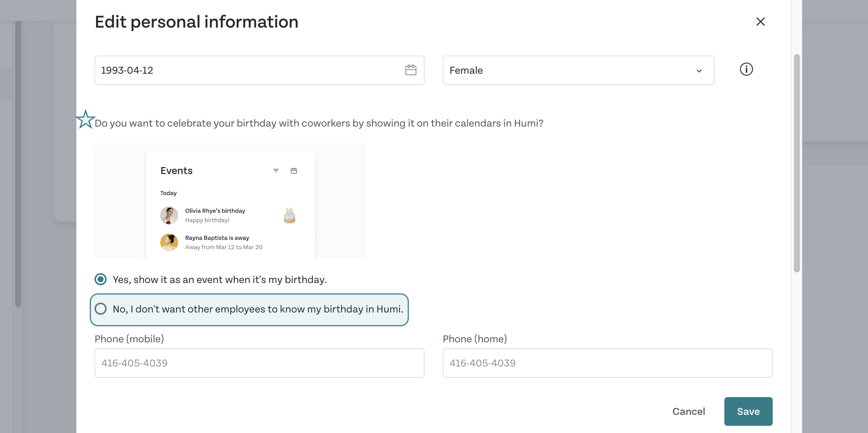
Task: Focus the Phone (mobile) input field
Action: (259, 363)
